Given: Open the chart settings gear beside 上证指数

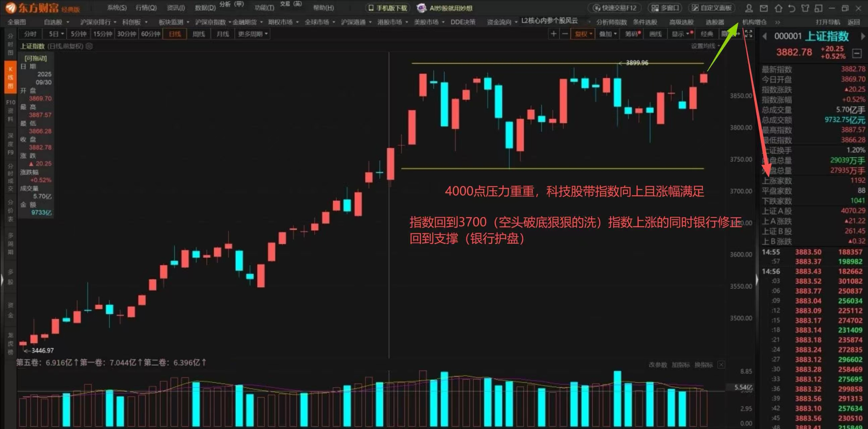Looking at the screenshot, I should point(89,46).
